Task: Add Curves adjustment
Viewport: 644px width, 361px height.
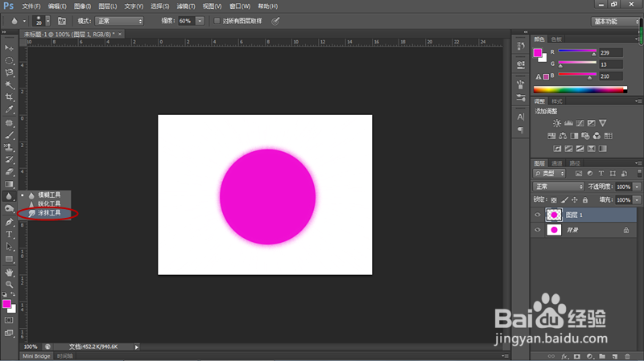Action: 580,123
